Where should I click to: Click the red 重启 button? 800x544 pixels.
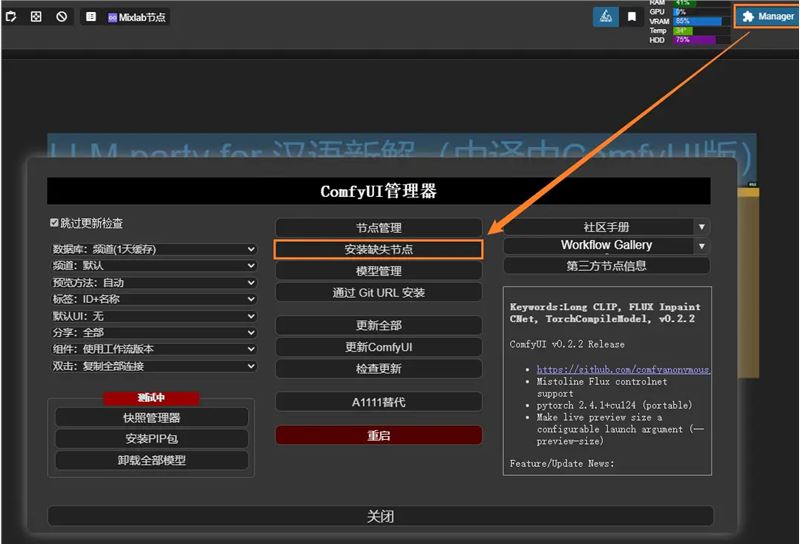(x=379, y=435)
